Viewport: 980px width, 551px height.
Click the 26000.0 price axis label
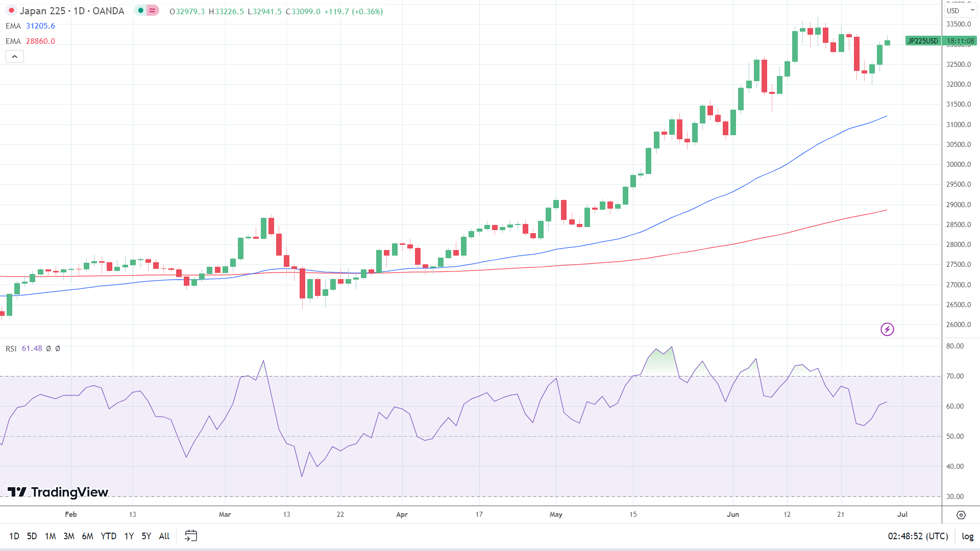[x=959, y=324]
